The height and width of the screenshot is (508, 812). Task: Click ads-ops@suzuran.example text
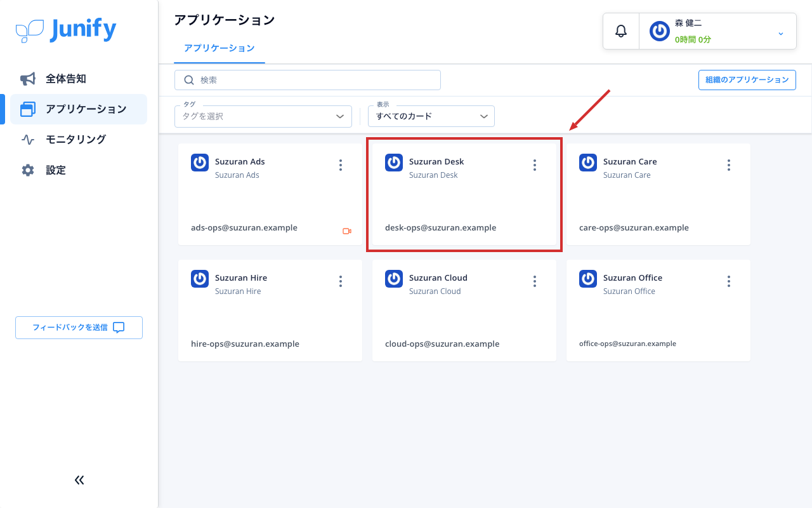[244, 228]
